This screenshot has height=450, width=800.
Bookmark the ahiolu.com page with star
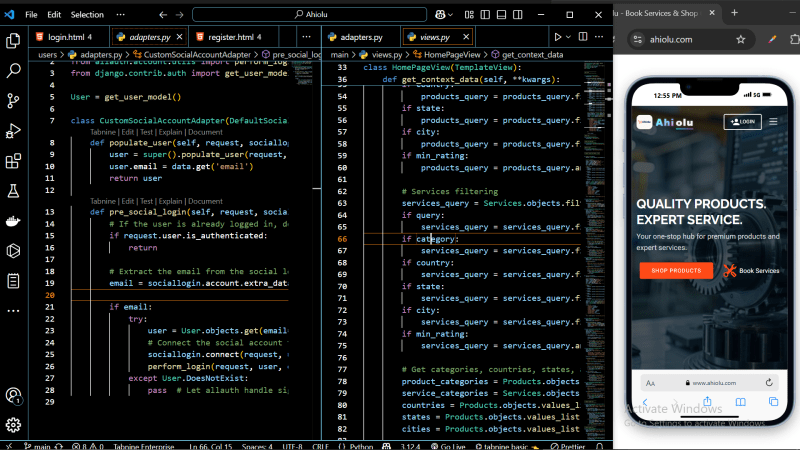(x=741, y=40)
